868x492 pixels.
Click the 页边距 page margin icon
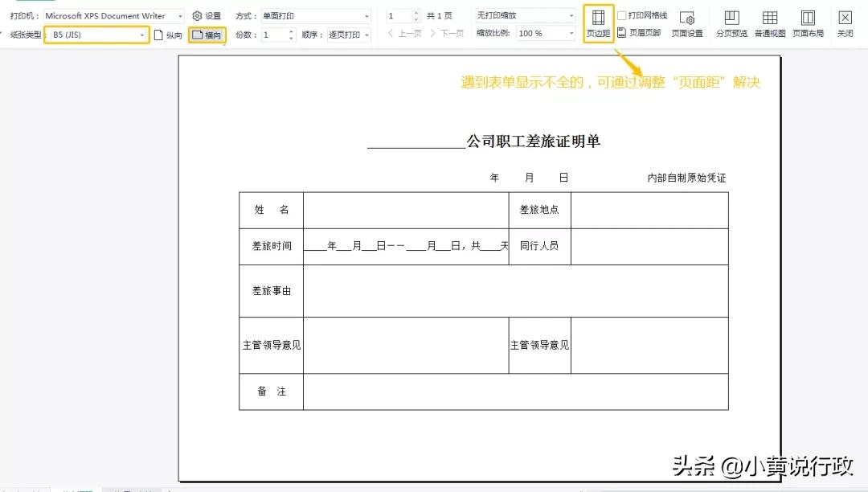coord(598,21)
